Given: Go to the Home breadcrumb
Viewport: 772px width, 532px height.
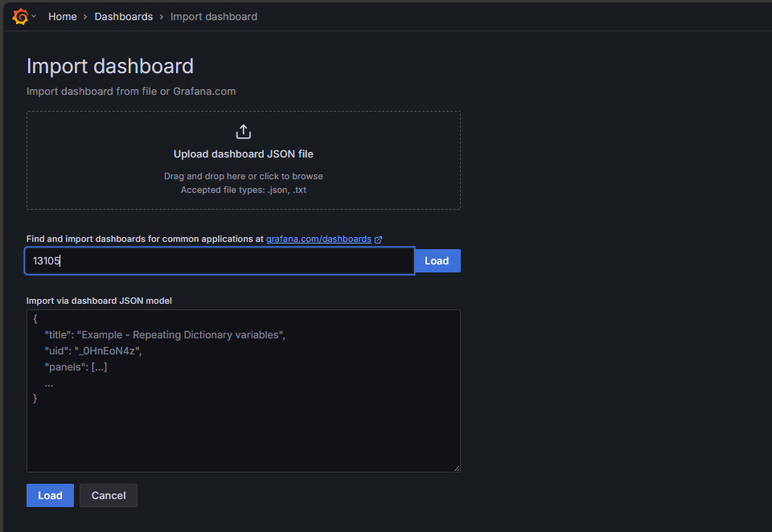Looking at the screenshot, I should [x=63, y=16].
